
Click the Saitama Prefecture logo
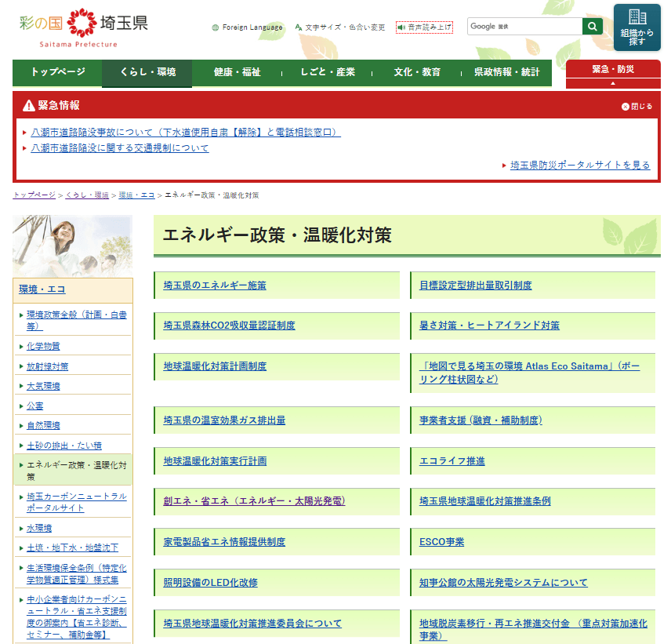pyautogui.click(x=83, y=27)
